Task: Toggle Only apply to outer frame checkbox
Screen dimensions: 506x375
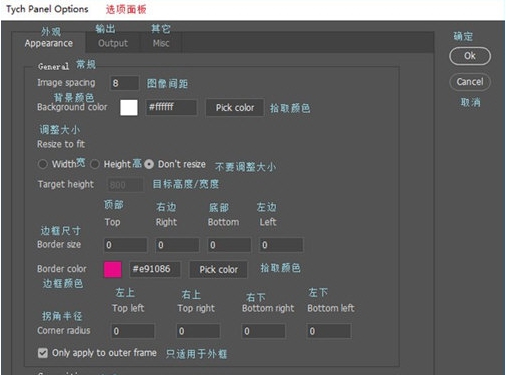Action: pyautogui.click(x=43, y=353)
